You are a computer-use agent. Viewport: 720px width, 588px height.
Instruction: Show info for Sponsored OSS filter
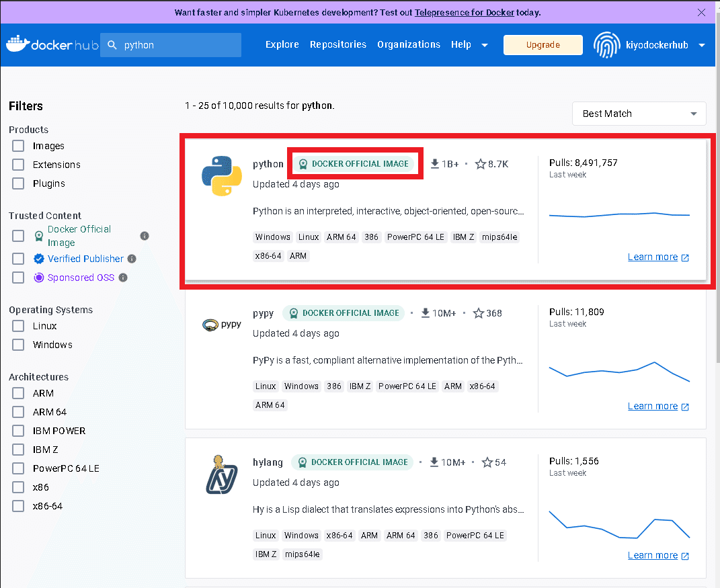click(123, 278)
